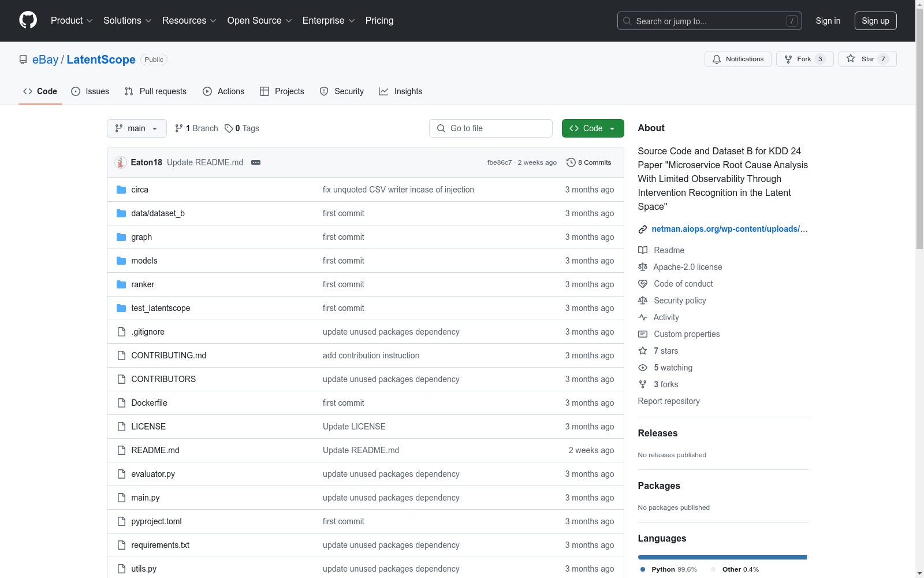Click the Sign in link
The image size is (924, 578).
point(828,21)
